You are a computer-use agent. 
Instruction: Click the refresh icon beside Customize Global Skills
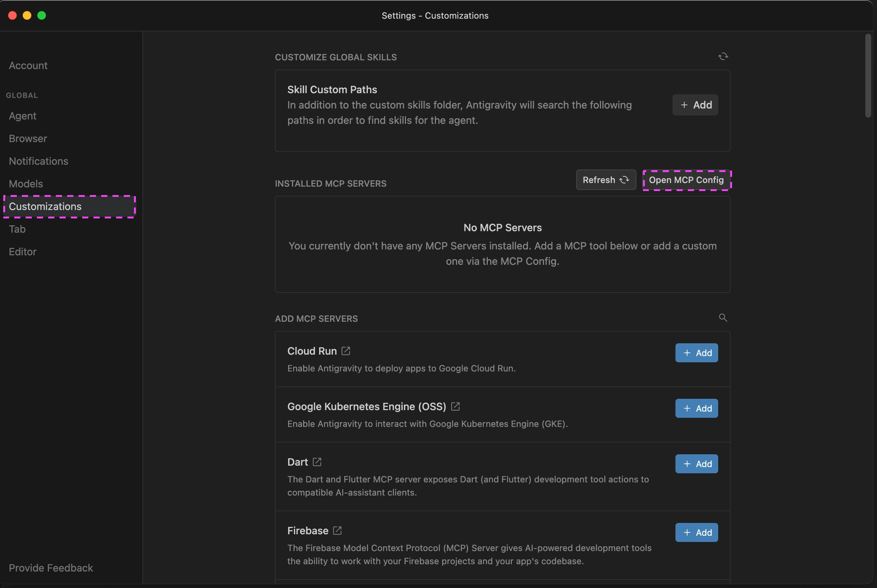(723, 57)
